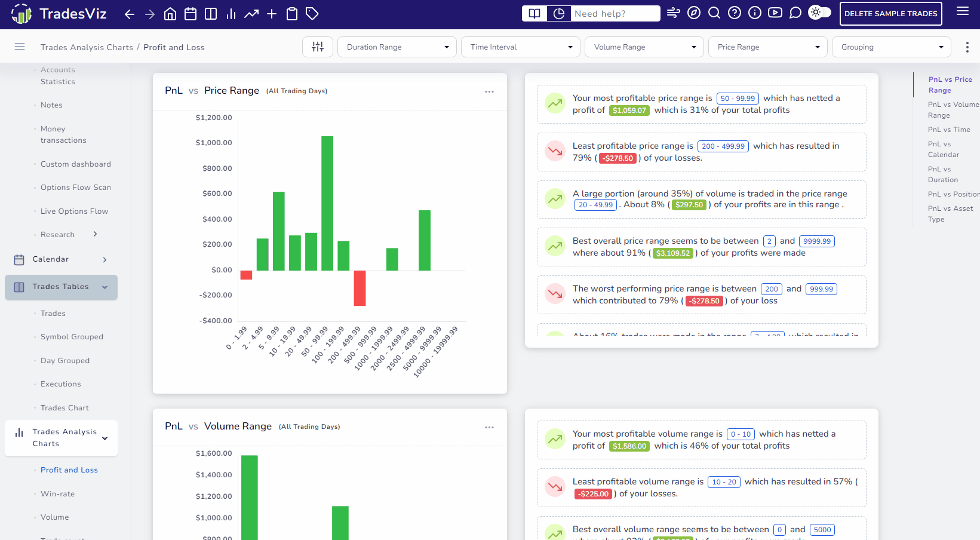Open the top-right hamburger menu
The image size is (980, 540).
click(963, 11)
